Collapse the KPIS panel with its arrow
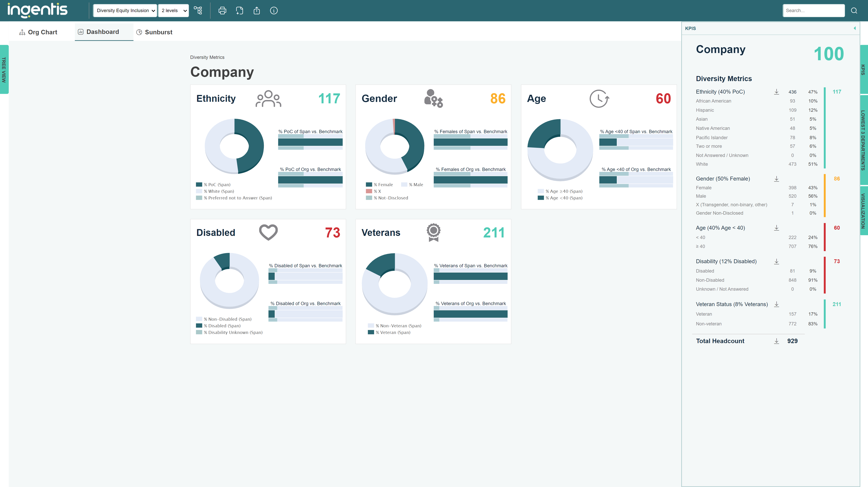868x487 pixels. (855, 28)
